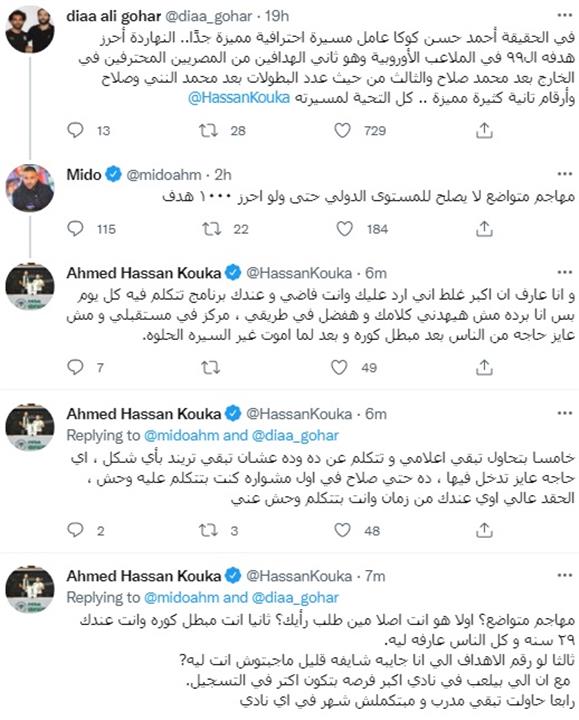Retweet Kouka's tweet with 49 likes
This screenshot has width=579, height=720.
point(210,367)
